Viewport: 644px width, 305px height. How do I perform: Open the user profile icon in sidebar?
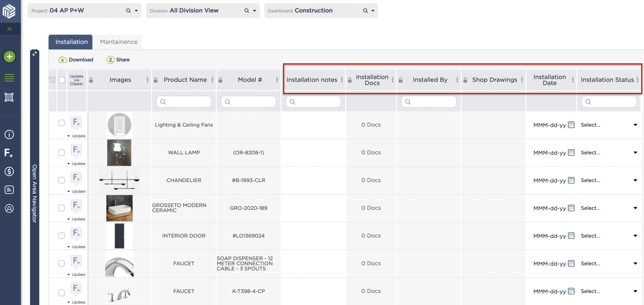pos(9,208)
